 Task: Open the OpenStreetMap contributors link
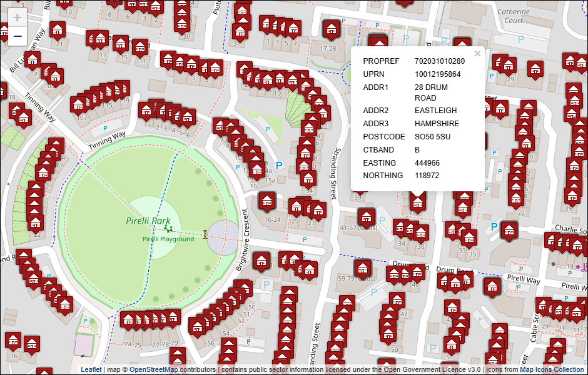[x=153, y=369]
